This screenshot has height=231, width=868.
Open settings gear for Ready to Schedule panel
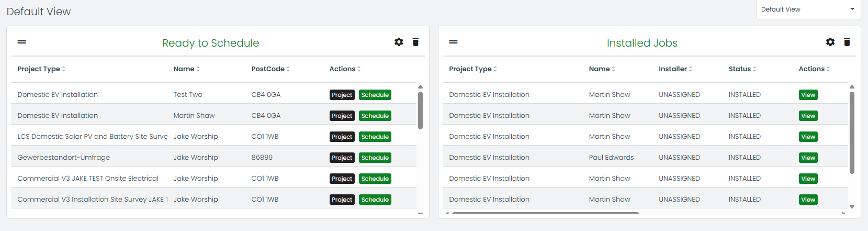(x=399, y=42)
